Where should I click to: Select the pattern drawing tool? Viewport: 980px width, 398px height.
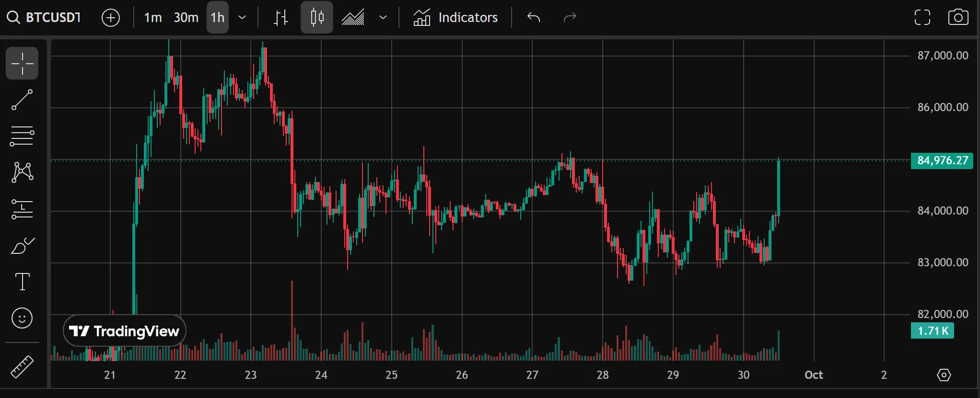(22, 172)
